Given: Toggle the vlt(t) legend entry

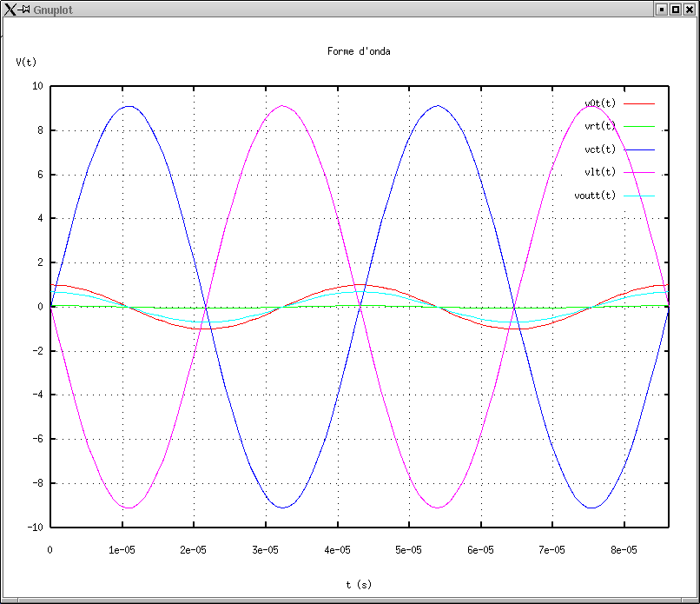Looking at the screenshot, I should coord(600,172).
